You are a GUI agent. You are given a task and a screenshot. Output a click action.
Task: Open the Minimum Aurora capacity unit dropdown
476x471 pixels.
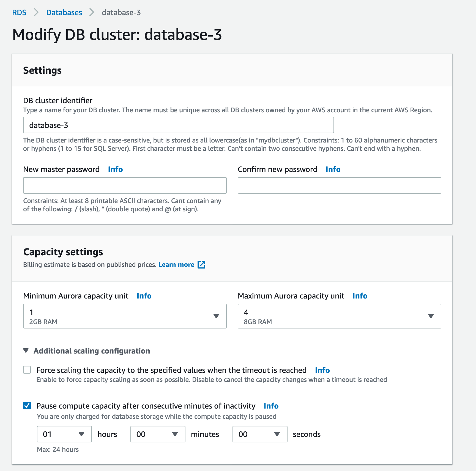tap(216, 316)
